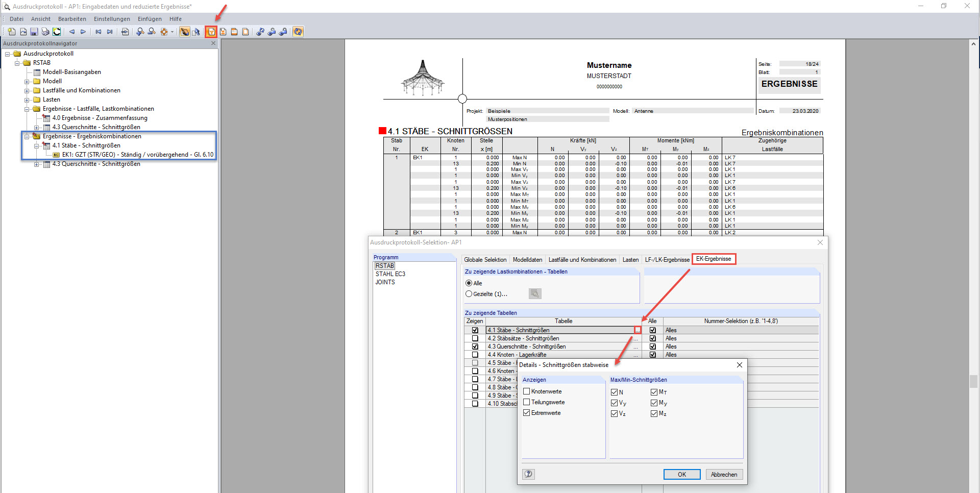Uncheck the Extremwerte checkbox
The height and width of the screenshot is (493, 980).
tap(527, 413)
